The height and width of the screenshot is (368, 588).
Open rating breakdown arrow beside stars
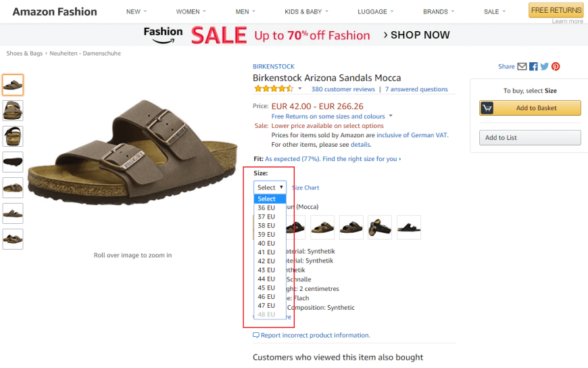300,89
